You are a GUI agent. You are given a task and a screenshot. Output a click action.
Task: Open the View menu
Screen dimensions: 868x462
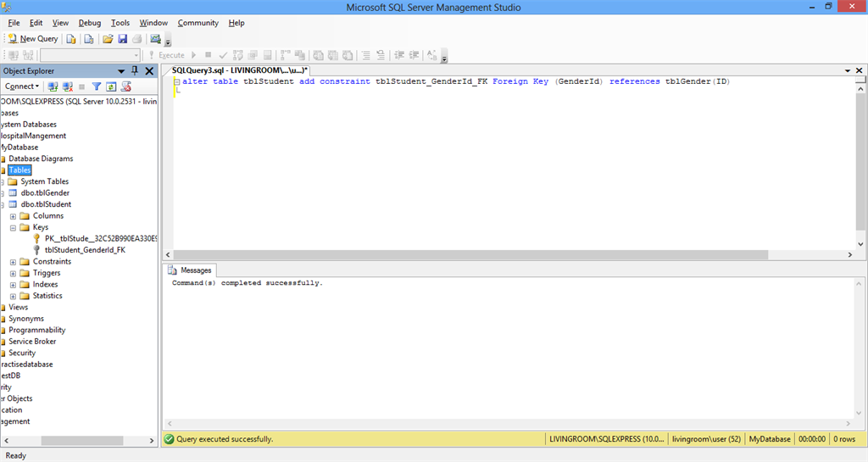(x=60, y=23)
